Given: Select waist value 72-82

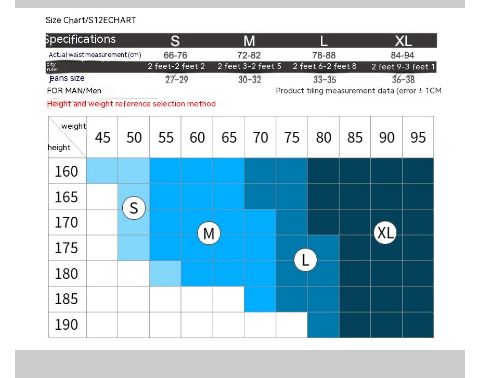Looking at the screenshot, I should [249, 55].
